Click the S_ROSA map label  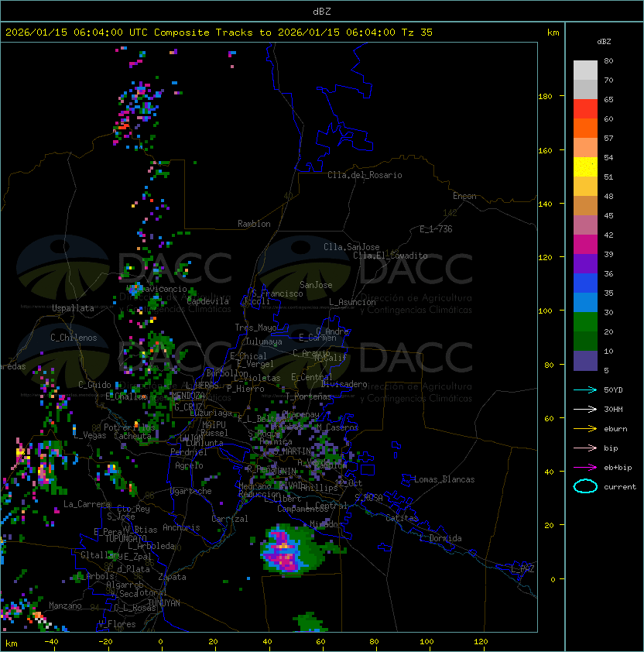(368, 498)
